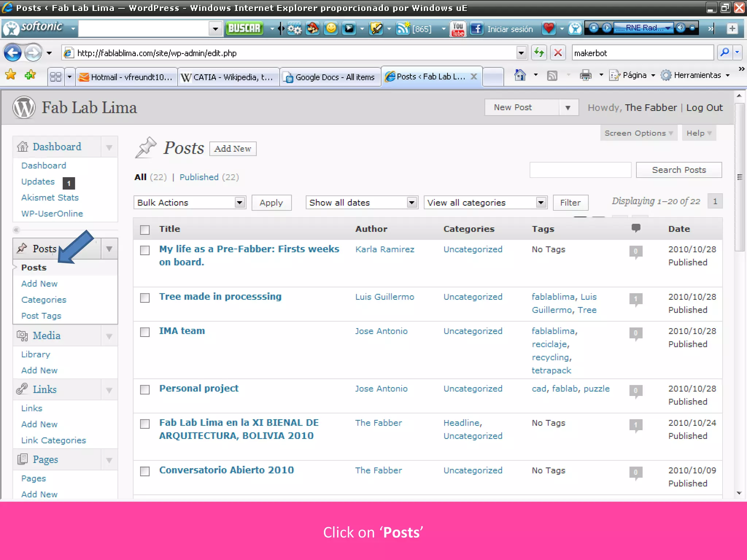This screenshot has height=560, width=747.
Task: Toggle the select-all checkbox beside Title
Action: (x=145, y=230)
